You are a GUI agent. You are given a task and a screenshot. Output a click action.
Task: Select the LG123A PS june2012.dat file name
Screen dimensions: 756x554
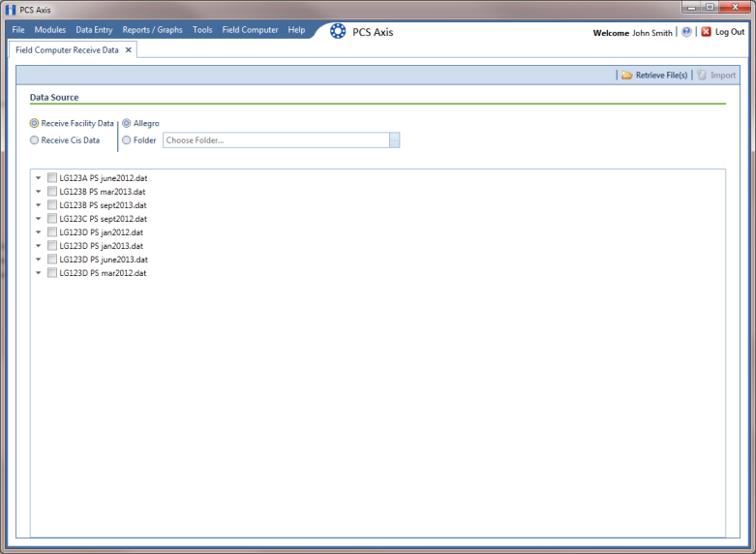pos(104,178)
